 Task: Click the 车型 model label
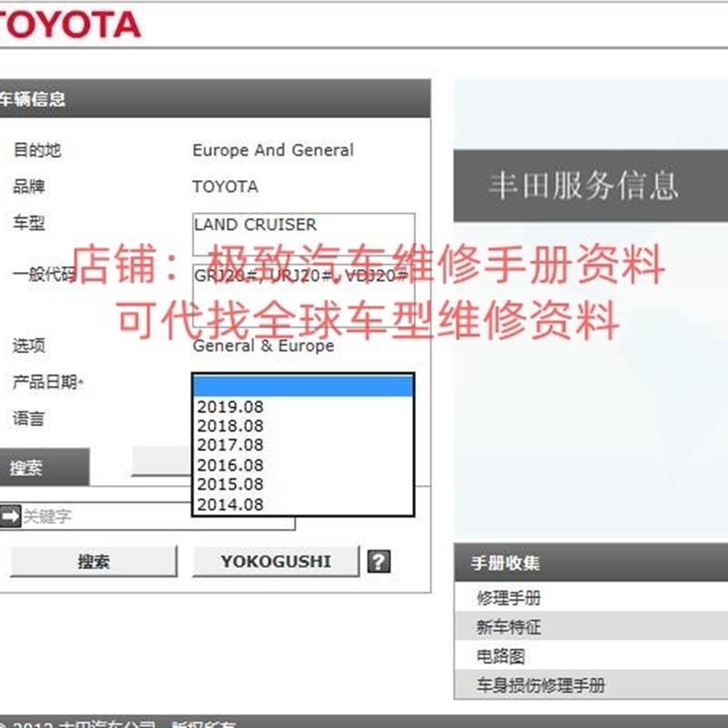click(28, 223)
